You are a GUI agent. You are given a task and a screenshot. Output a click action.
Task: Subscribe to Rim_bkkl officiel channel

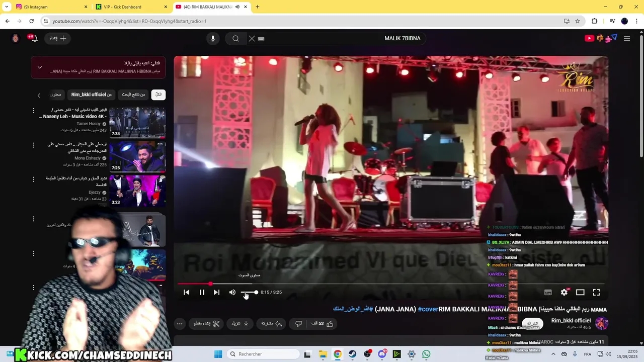pos(533,324)
